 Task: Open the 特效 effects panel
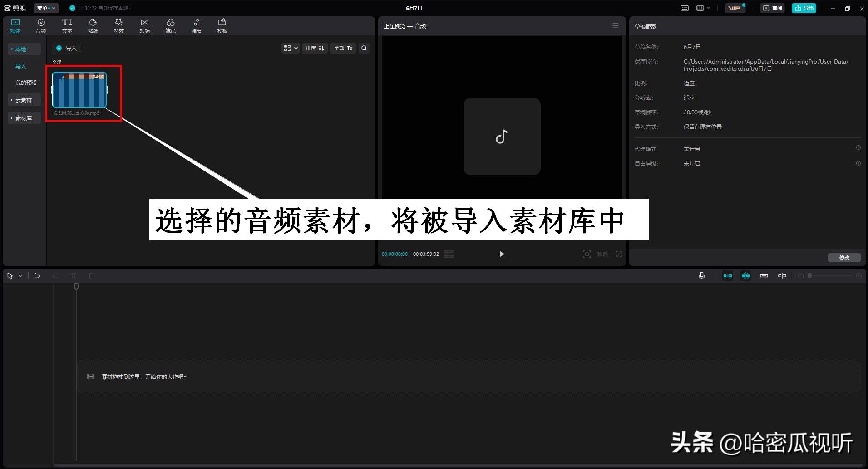click(x=118, y=25)
